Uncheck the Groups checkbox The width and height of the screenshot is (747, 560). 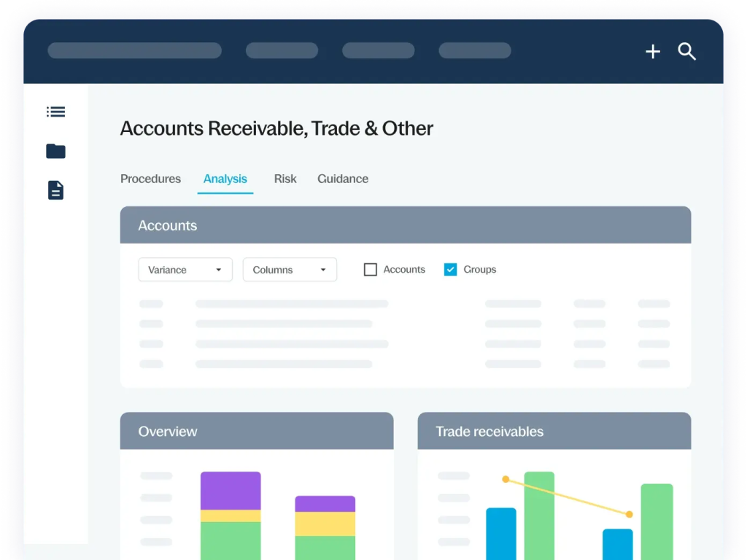pos(451,270)
